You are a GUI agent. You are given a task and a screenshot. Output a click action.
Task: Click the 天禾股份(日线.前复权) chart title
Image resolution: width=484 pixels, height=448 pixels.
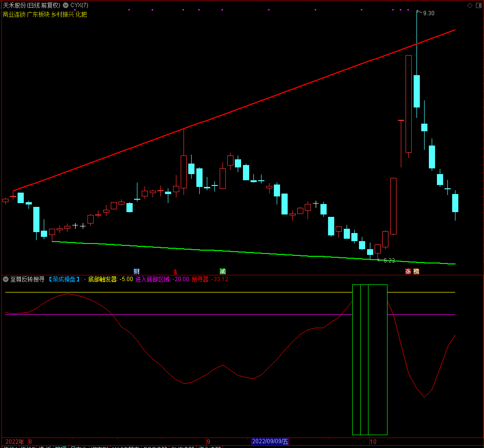(x=31, y=5)
